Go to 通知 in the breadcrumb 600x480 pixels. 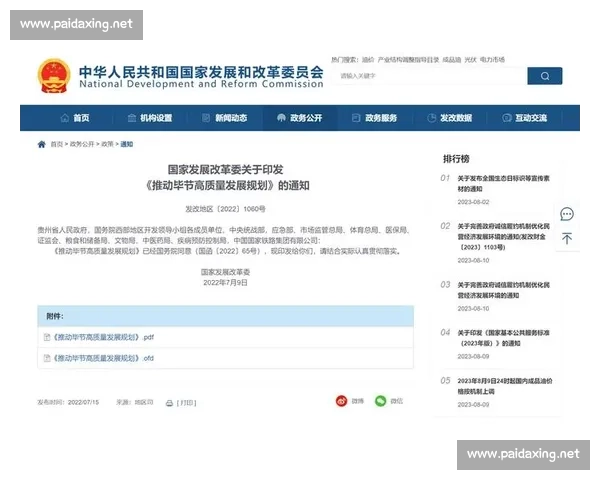pos(127,144)
